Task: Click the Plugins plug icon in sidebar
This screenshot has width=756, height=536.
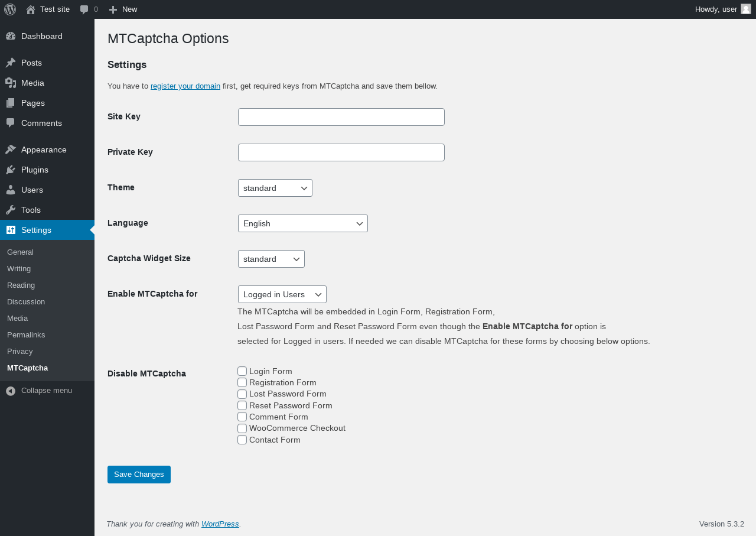Action: tap(11, 170)
